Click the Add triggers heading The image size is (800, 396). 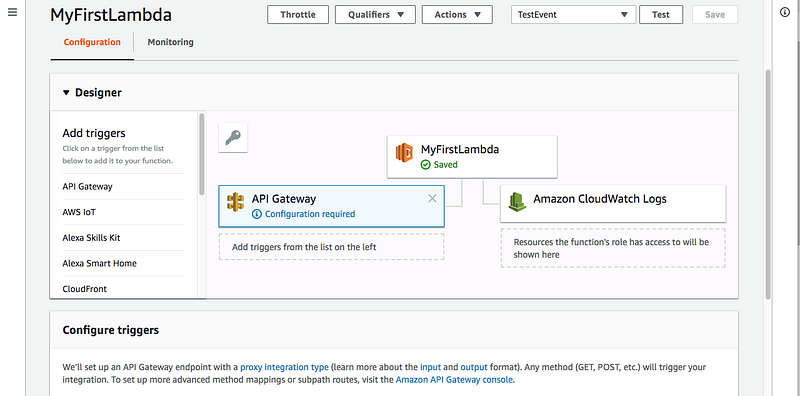[x=94, y=133]
